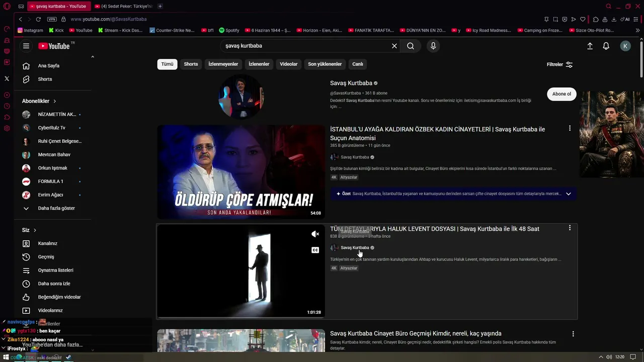Select the İzlenmeyenler filter chip

[x=223, y=64]
